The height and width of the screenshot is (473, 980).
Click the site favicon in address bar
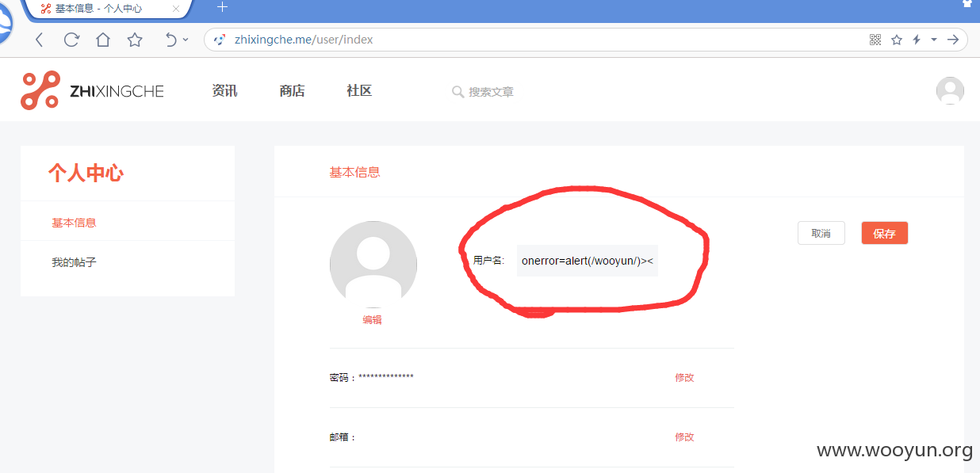[x=220, y=40]
